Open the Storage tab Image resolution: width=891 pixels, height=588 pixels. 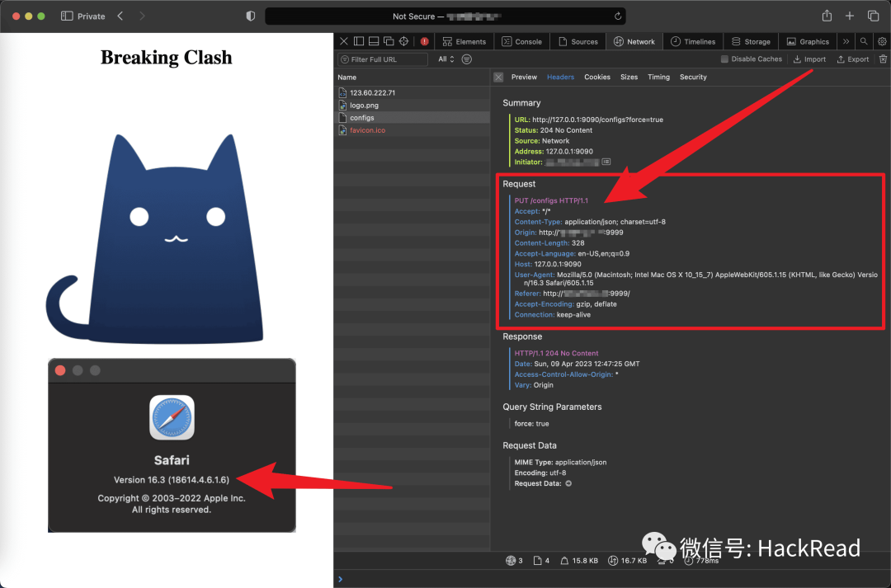coord(751,41)
